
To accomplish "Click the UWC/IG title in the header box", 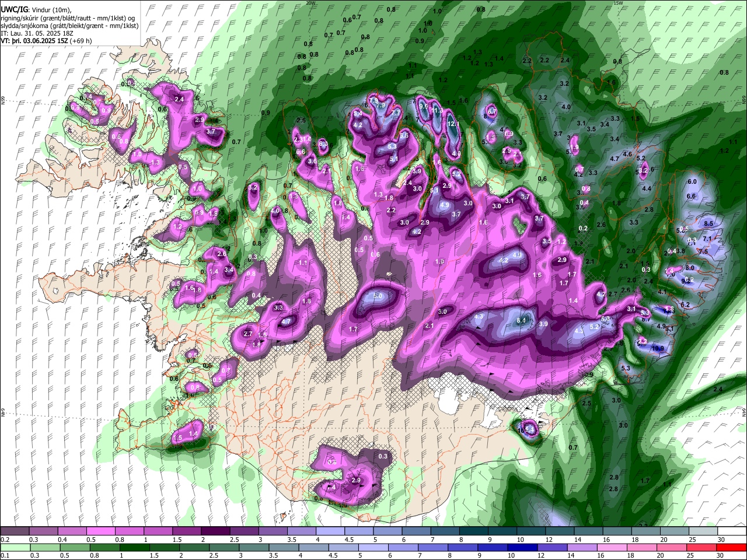I will pos(14,10).
